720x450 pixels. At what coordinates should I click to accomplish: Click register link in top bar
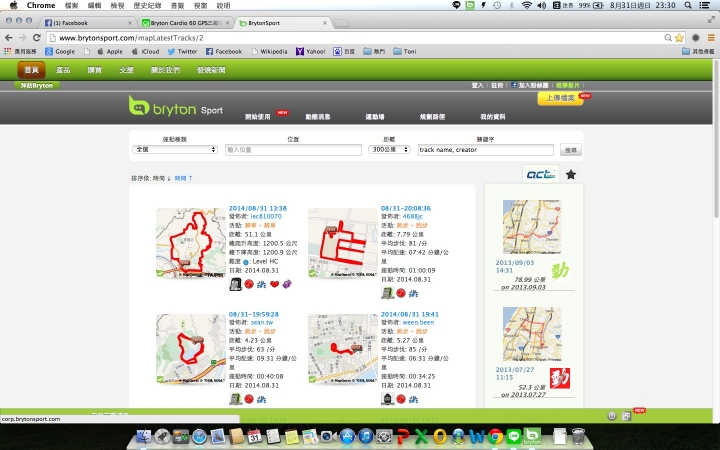[497, 85]
